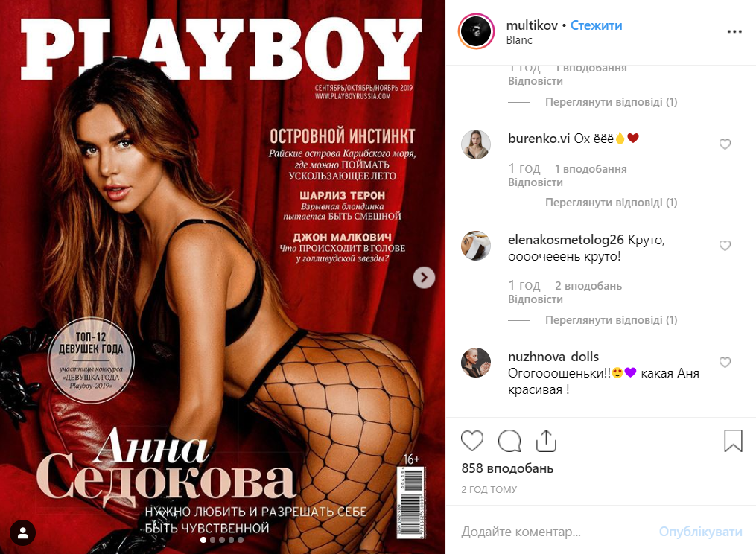Select the second carousel dot indicator

coord(212,540)
